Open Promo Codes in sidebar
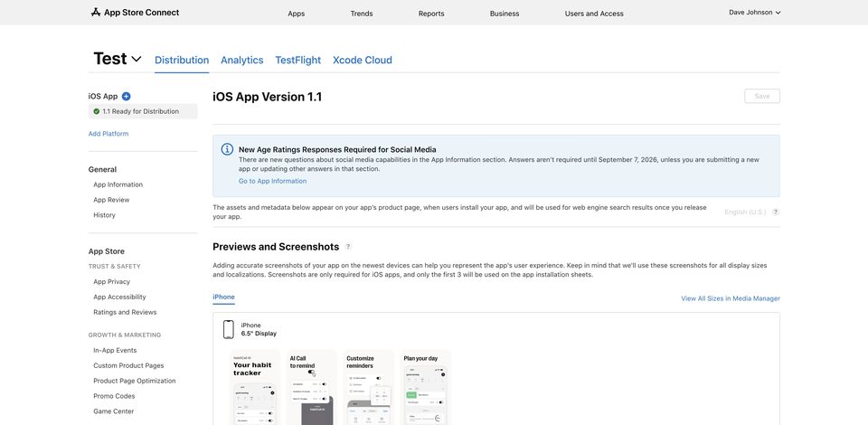The height and width of the screenshot is (425, 868). [114, 396]
